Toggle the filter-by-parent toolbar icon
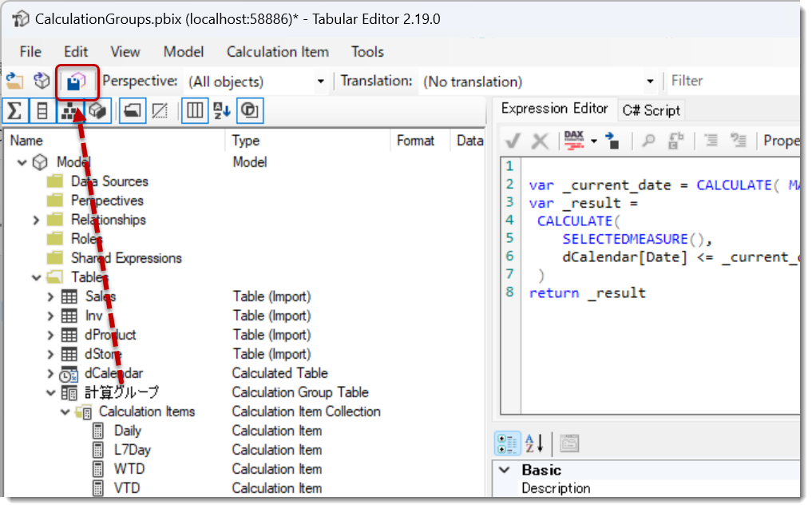The width and height of the screenshot is (812, 509). click(x=250, y=110)
